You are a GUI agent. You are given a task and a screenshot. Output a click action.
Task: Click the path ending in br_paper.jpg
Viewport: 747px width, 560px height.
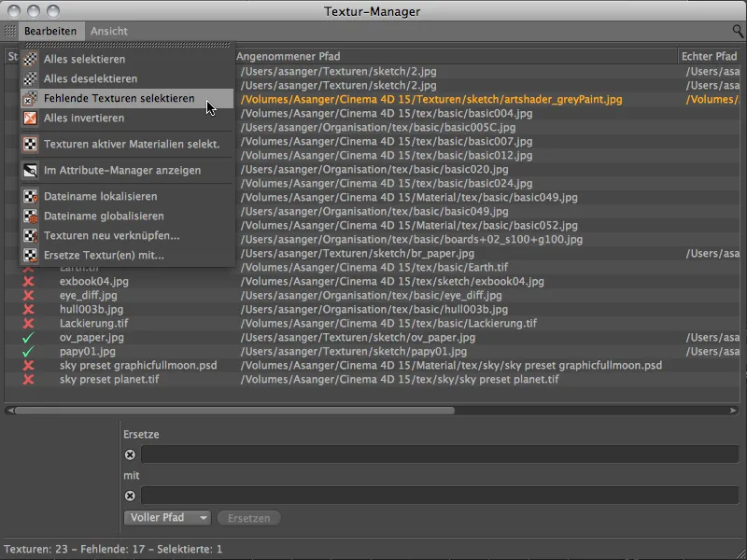coord(357,253)
